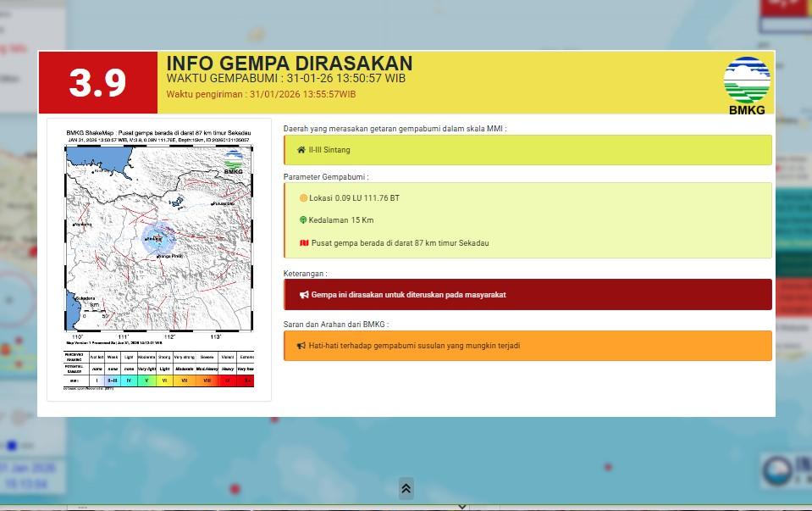Click the Saran dan Arahan dari BMKG heading
The height and width of the screenshot is (511, 812).
click(336, 324)
